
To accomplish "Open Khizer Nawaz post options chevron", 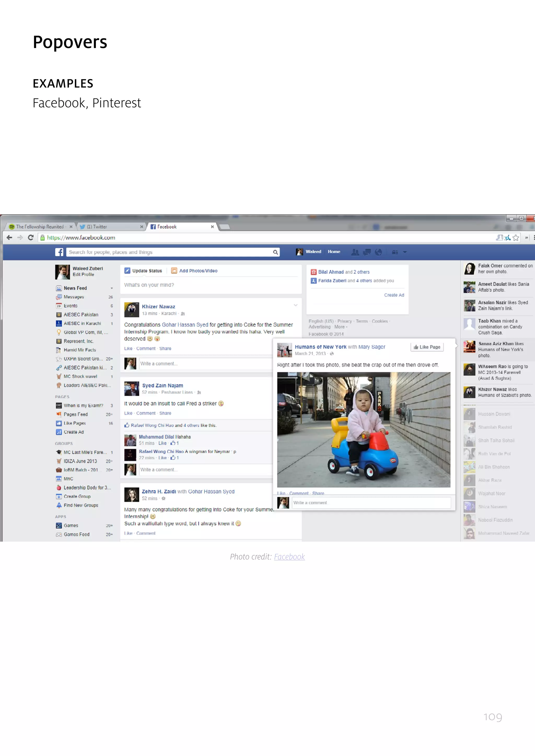I will 295,305.
